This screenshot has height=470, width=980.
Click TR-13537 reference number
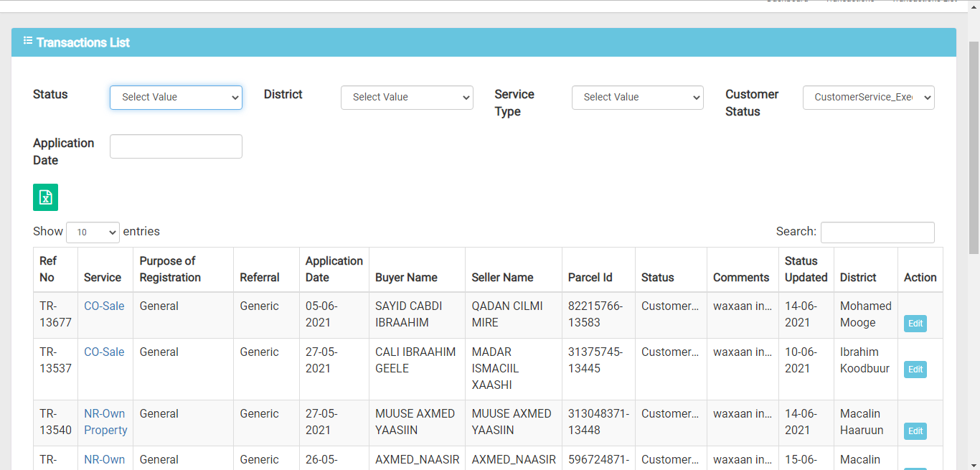(55, 369)
